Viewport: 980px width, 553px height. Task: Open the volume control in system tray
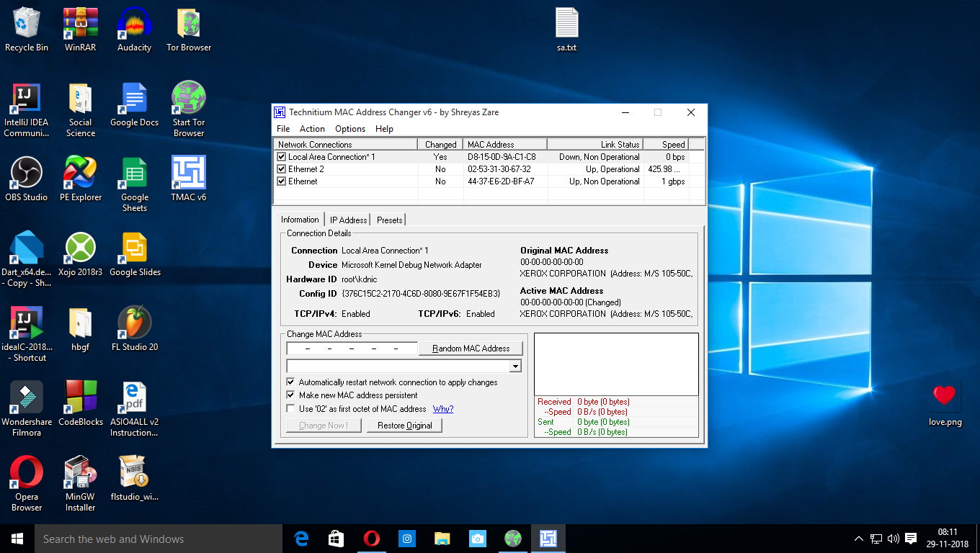click(x=894, y=539)
